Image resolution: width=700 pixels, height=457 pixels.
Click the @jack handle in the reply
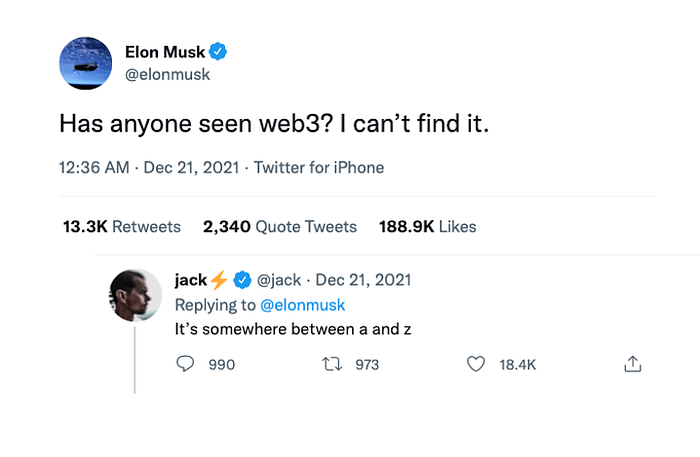[279, 280]
